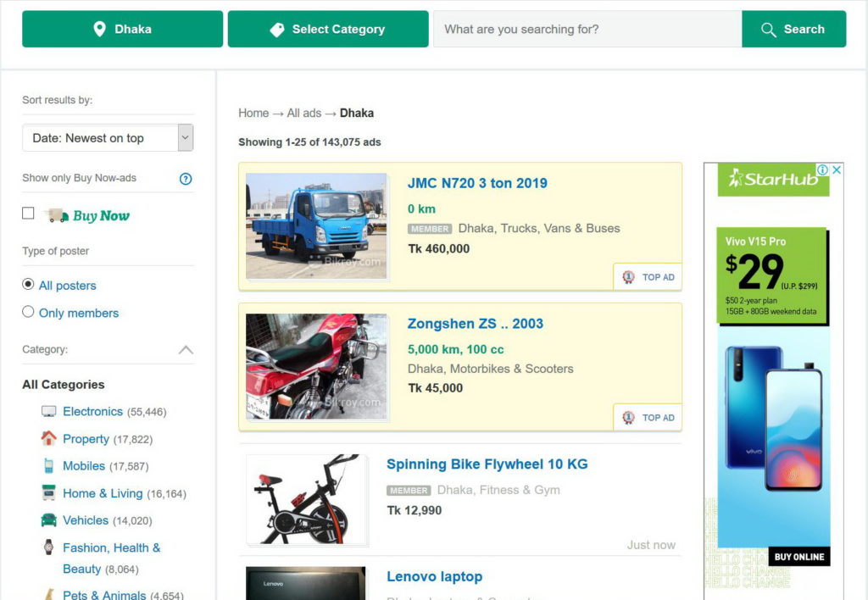This screenshot has width=868, height=600.
Task: Click the phone icon next to Mobiles
Action: (x=50, y=465)
